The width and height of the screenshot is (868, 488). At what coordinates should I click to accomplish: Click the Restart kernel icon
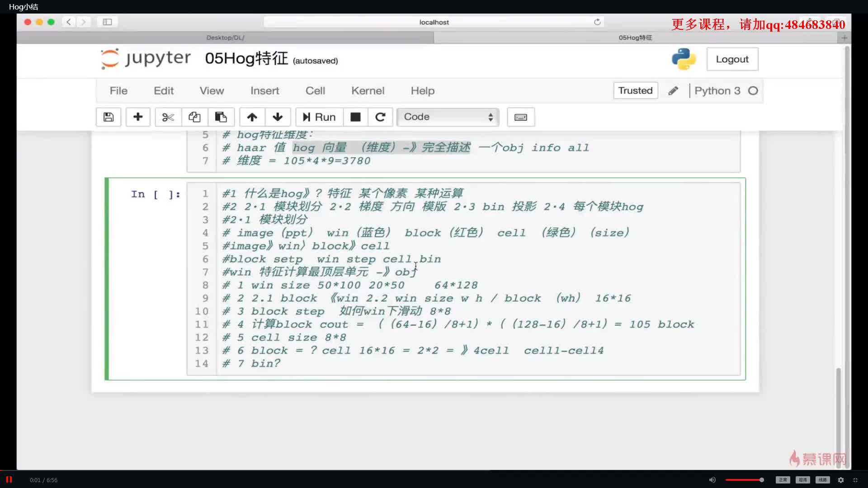(380, 117)
